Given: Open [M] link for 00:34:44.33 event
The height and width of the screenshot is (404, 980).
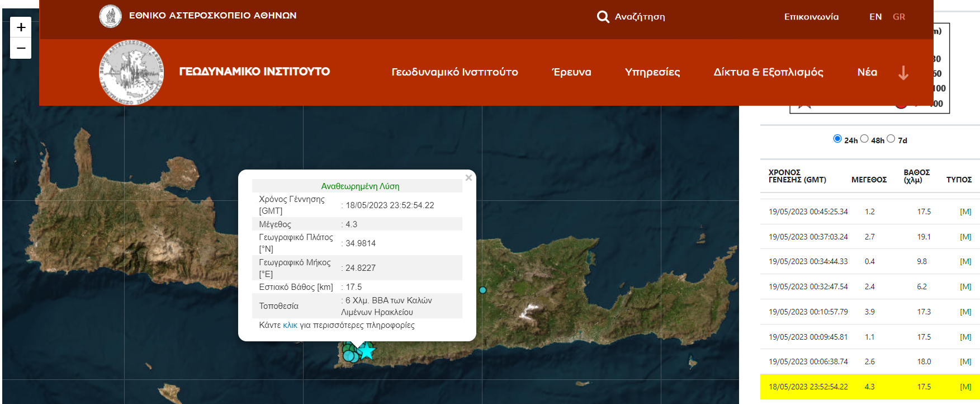Looking at the screenshot, I should tap(965, 261).
